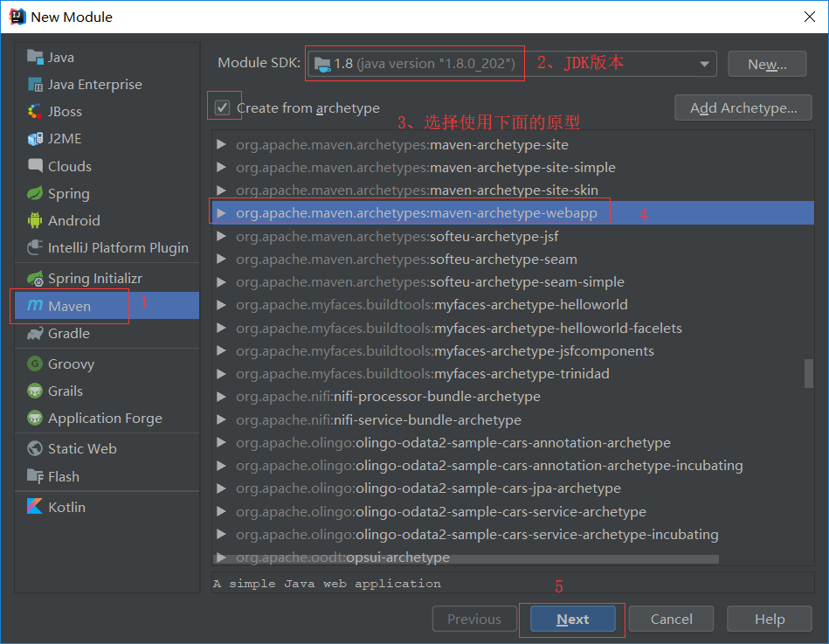Click the Maven 'm' icon
This screenshot has width=829, height=644.
click(x=35, y=305)
